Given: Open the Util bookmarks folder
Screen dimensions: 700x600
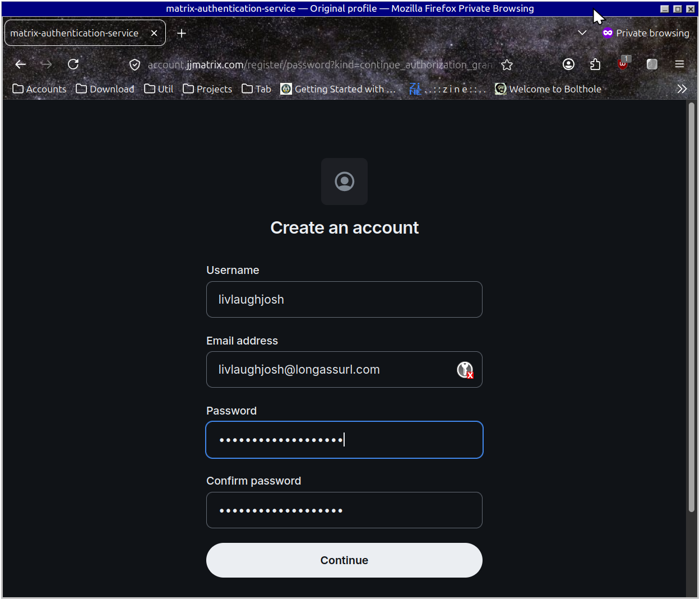Looking at the screenshot, I should (159, 89).
